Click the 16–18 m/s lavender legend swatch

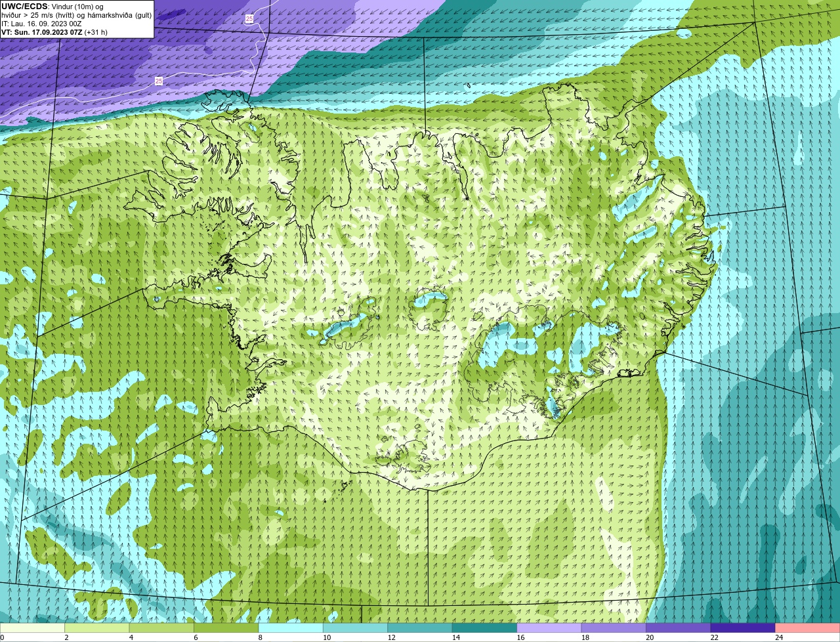point(550,628)
